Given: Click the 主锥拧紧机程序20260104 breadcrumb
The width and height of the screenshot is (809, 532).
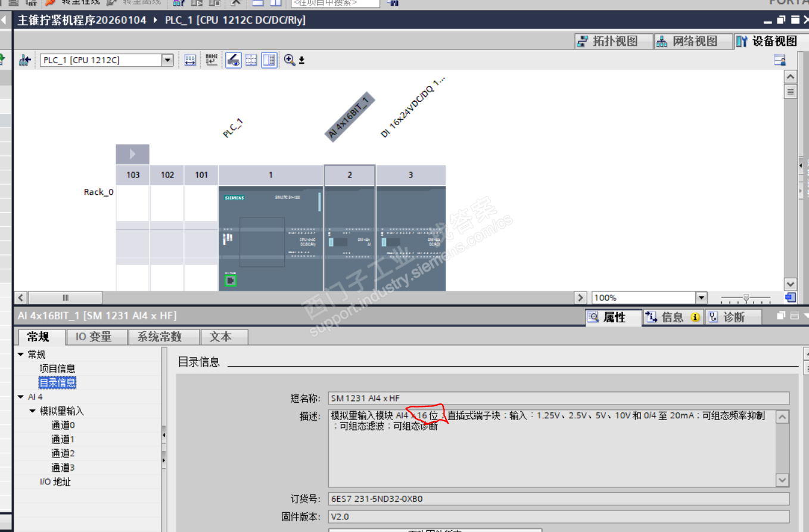Looking at the screenshot, I should tap(82, 20).
